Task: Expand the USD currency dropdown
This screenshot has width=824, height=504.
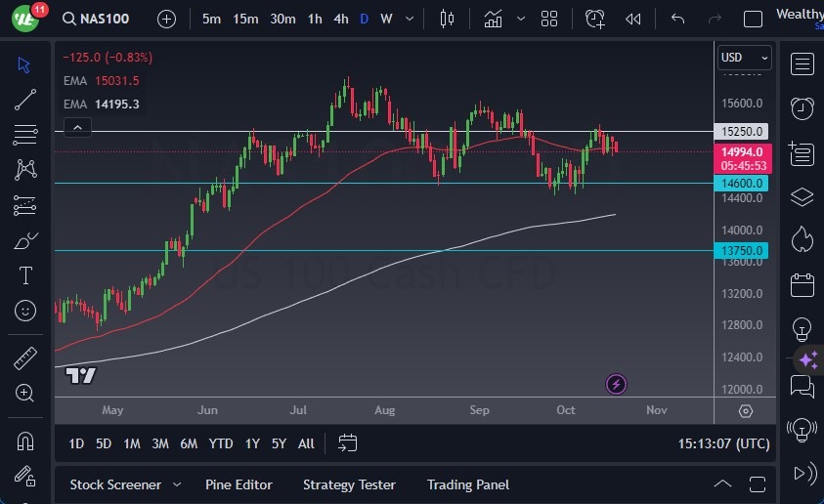Action: (745, 58)
